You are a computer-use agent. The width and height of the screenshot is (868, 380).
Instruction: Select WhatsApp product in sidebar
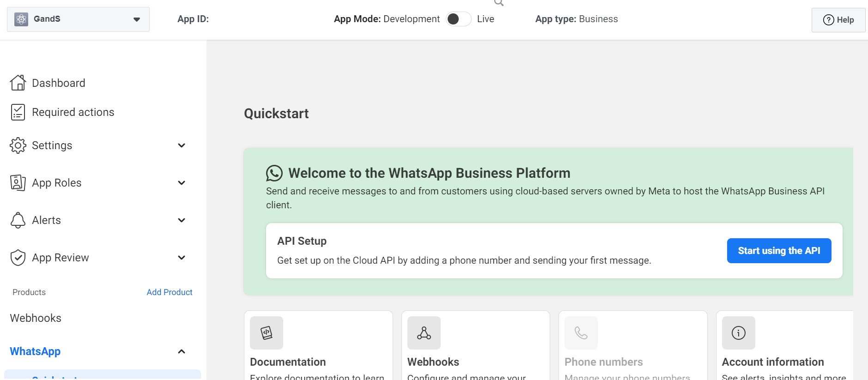click(35, 351)
